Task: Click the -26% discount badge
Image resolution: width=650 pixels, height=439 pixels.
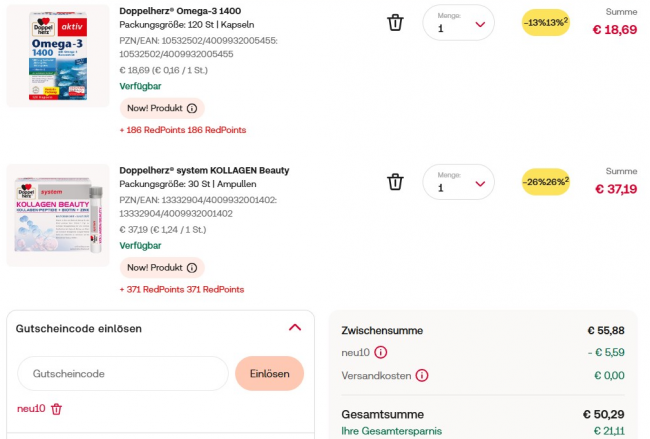Action: (x=546, y=182)
